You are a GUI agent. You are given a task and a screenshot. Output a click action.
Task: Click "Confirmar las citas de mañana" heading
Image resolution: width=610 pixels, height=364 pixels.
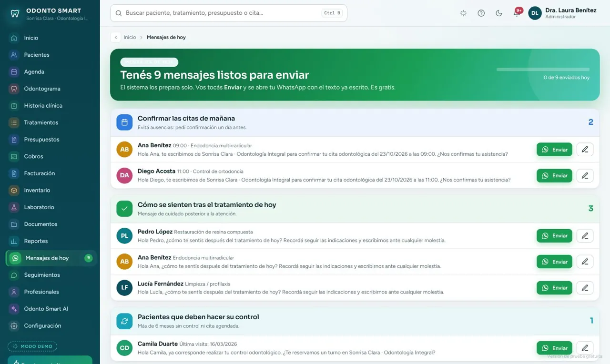click(x=186, y=119)
